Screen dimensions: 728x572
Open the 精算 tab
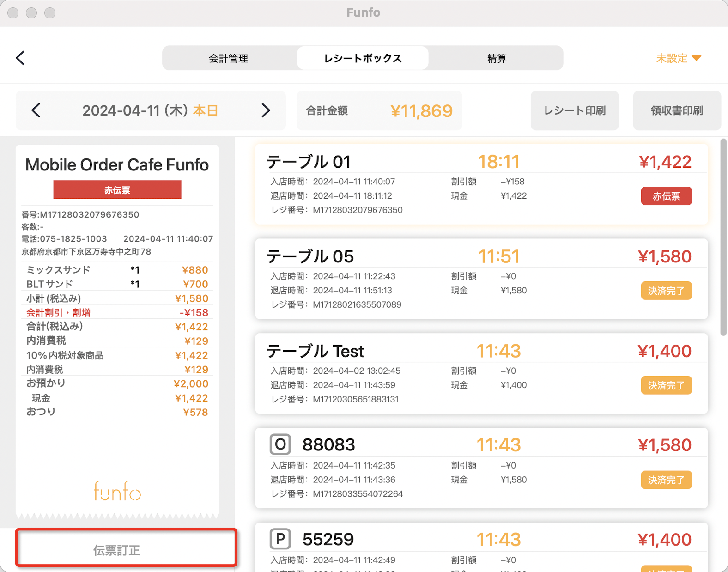coord(497,58)
